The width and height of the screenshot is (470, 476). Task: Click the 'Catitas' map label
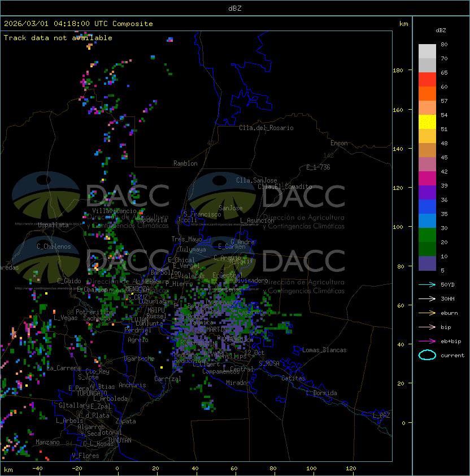pos(293,378)
